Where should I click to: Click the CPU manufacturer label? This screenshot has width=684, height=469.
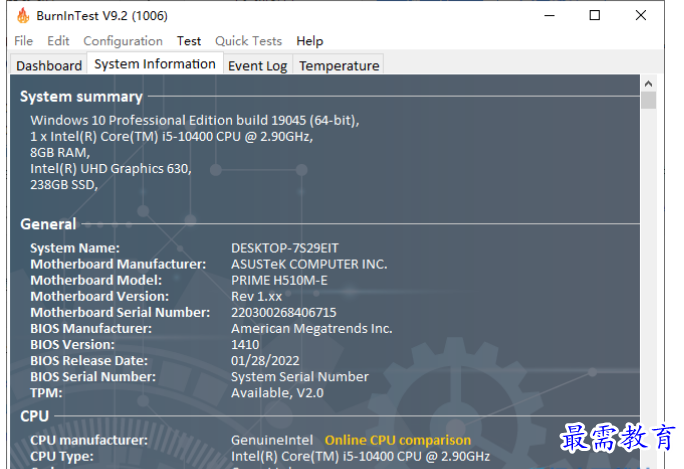click(89, 440)
